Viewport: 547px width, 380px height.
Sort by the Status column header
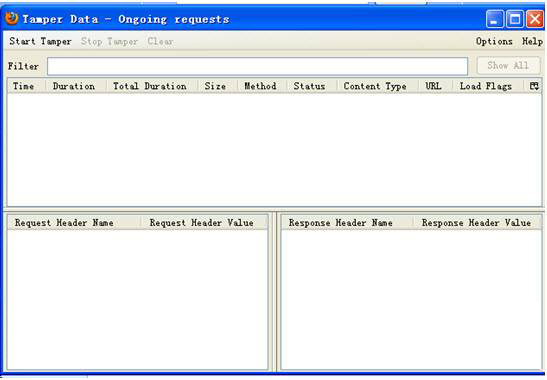(x=312, y=86)
